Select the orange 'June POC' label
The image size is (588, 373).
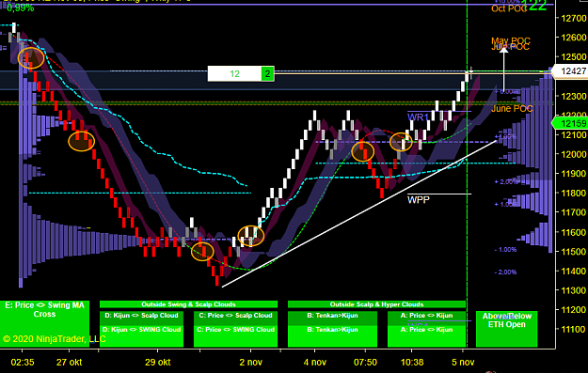click(x=512, y=109)
